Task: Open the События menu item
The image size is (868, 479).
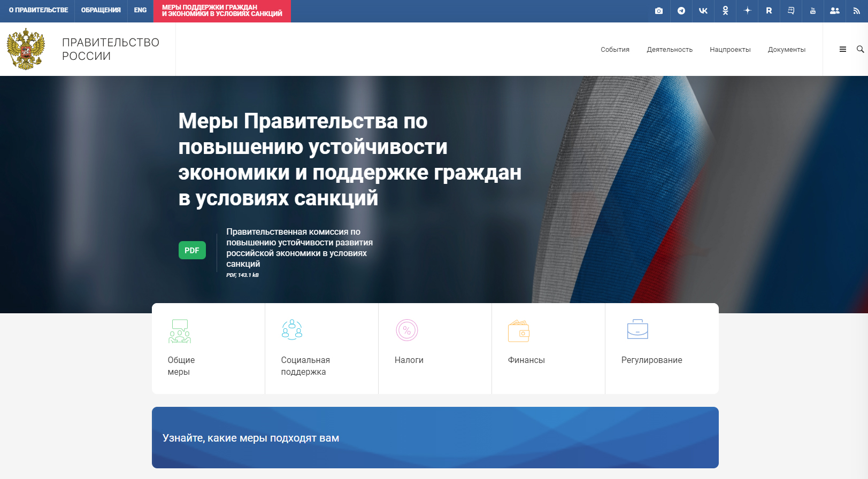Action: pyautogui.click(x=615, y=50)
